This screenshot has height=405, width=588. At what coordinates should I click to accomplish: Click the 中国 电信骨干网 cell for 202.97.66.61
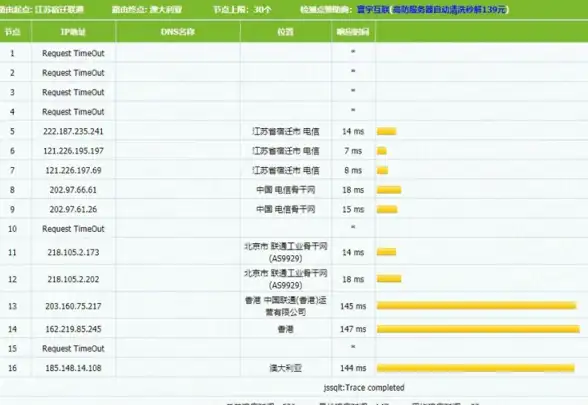[286, 190]
